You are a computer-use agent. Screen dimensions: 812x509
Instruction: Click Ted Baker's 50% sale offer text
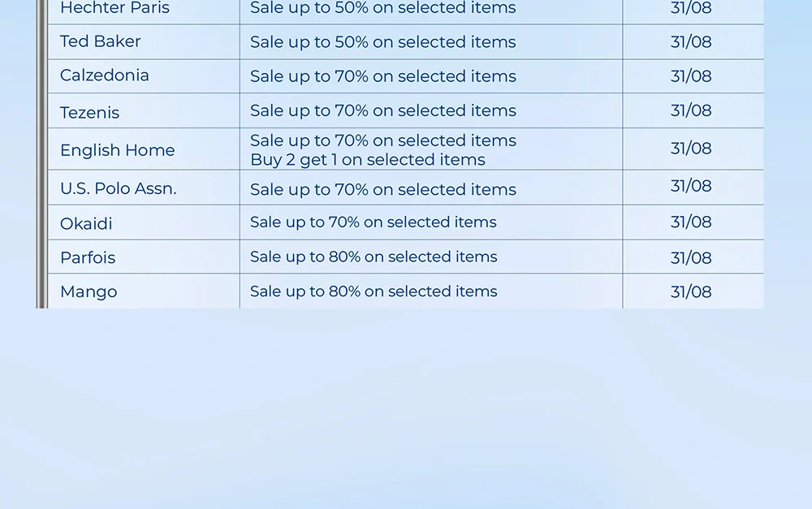382,42
